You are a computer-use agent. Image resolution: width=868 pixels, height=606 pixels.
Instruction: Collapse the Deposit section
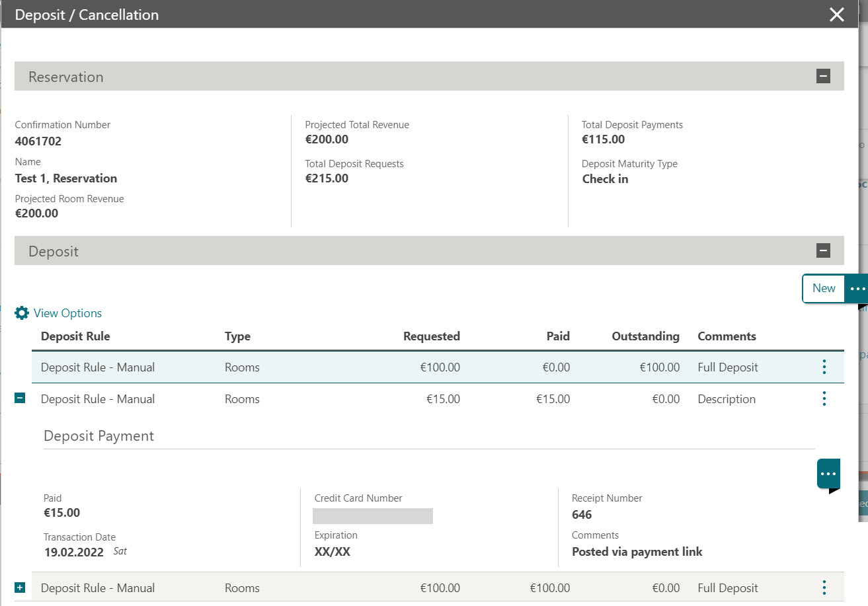[823, 250]
